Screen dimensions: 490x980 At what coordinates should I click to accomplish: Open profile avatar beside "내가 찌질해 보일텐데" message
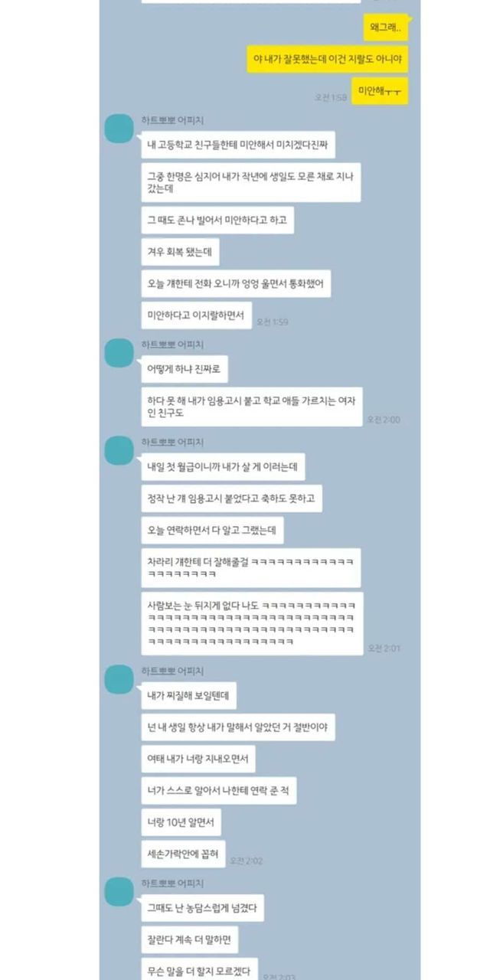point(119,680)
